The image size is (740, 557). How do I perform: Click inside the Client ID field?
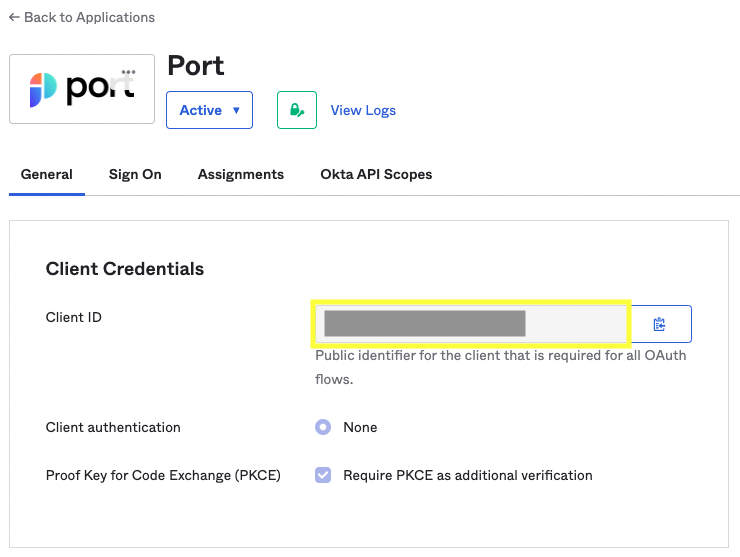click(x=470, y=323)
